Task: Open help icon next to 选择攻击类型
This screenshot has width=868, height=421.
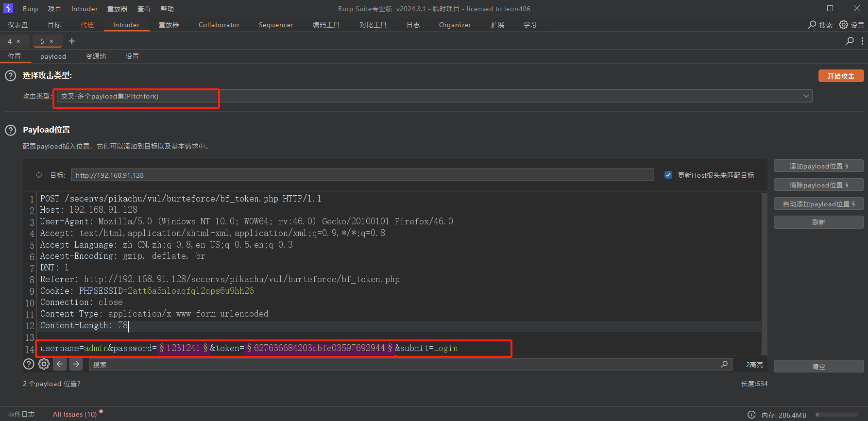Action: tap(10, 76)
